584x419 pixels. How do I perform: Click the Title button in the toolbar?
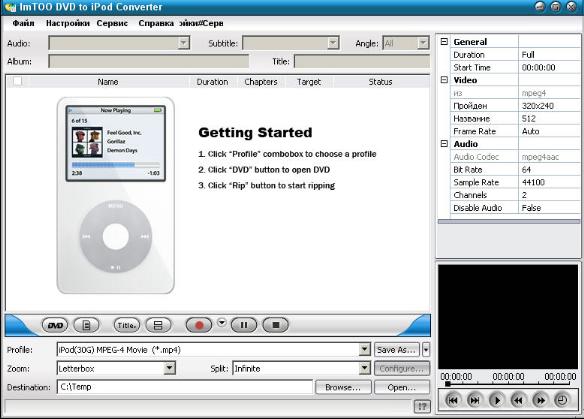click(x=127, y=325)
